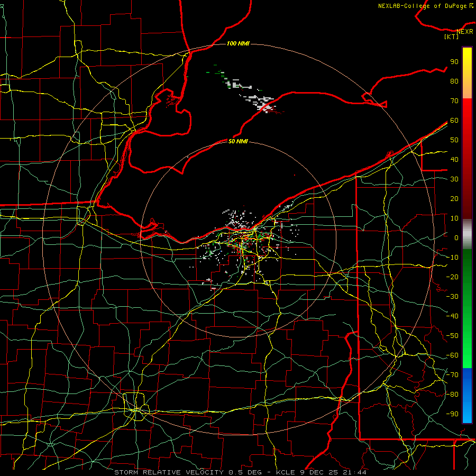The image size is (476, 476).
Task: Click the positive 40 scale value
Action: [454, 160]
